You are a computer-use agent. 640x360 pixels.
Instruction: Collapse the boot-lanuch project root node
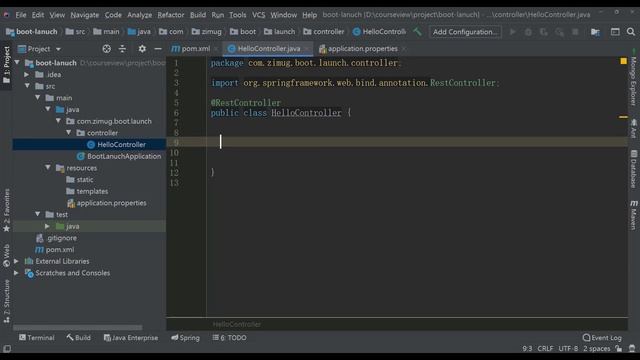coord(17,63)
